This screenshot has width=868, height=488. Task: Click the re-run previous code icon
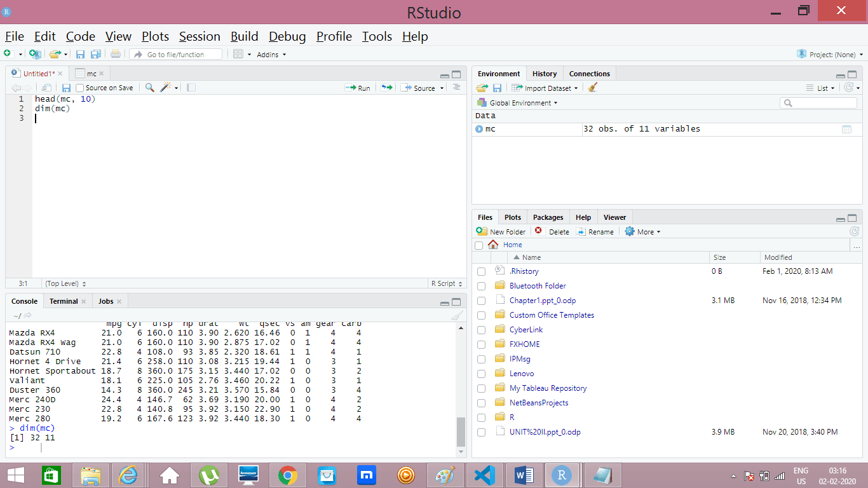pos(386,88)
